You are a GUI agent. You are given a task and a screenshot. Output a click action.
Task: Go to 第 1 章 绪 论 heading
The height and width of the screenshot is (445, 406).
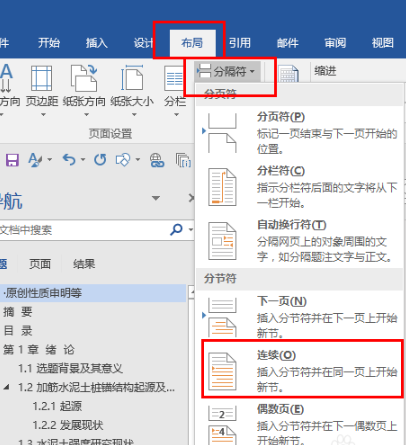tap(39, 350)
